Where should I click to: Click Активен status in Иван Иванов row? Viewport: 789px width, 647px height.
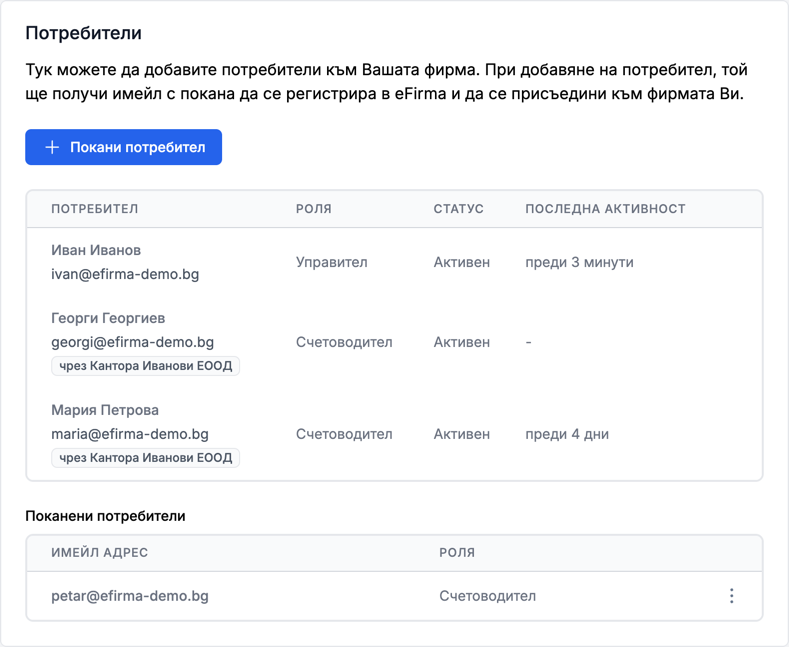point(462,262)
